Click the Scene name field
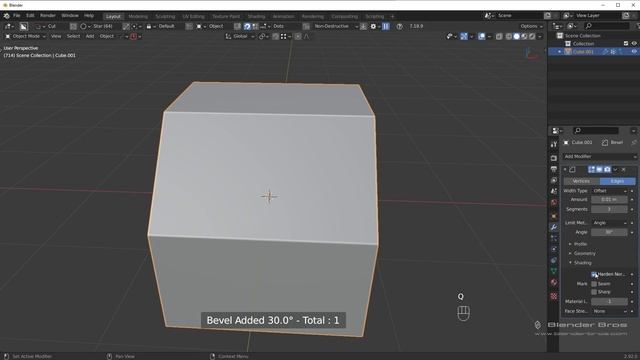The image size is (640, 360). point(519,16)
